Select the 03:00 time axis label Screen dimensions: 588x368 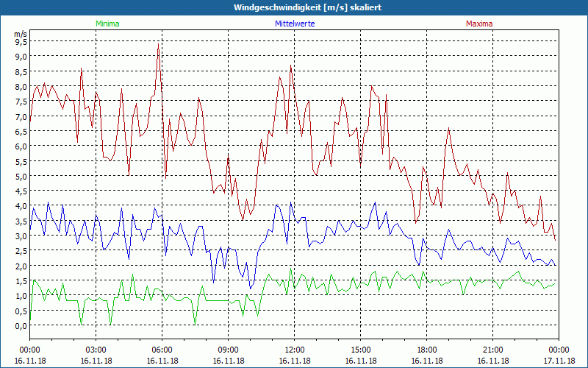click(x=96, y=350)
